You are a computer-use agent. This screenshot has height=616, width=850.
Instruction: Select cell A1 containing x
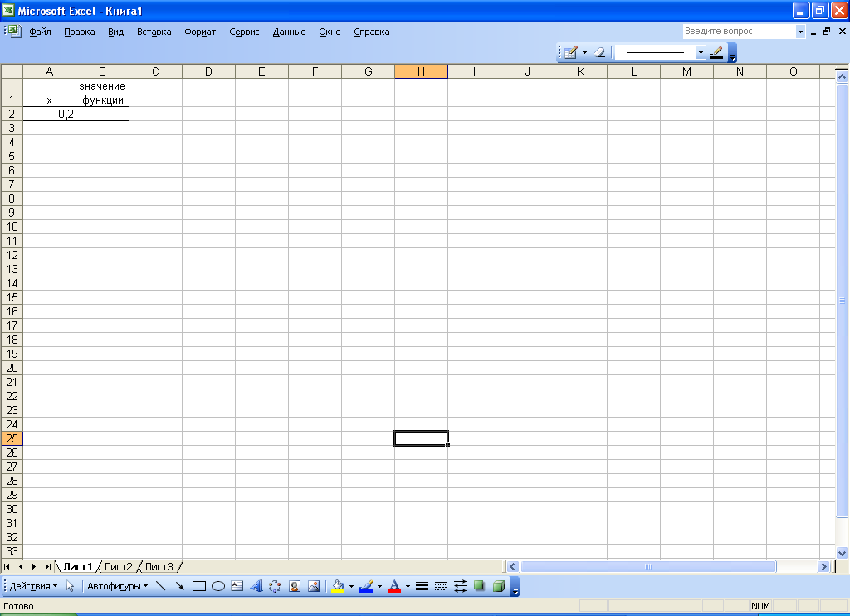click(49, 93)
